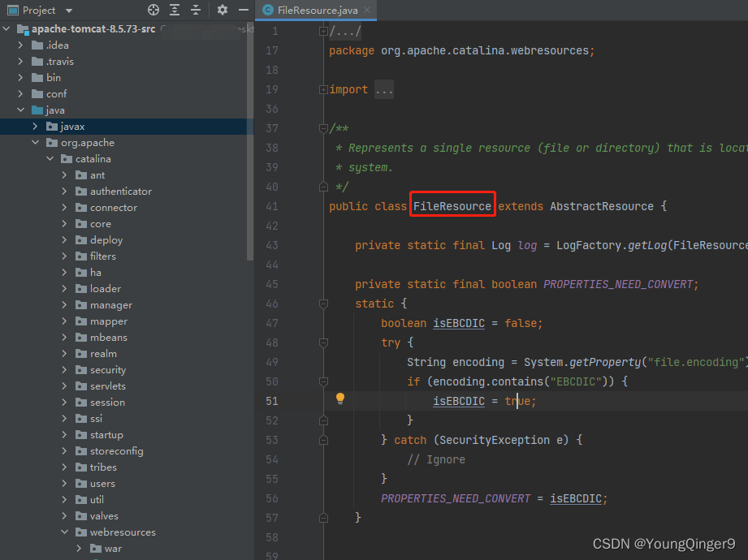748x560 pixels.
Task: Select the filters package
Action: pyautogui.click(x=103, y=256)
